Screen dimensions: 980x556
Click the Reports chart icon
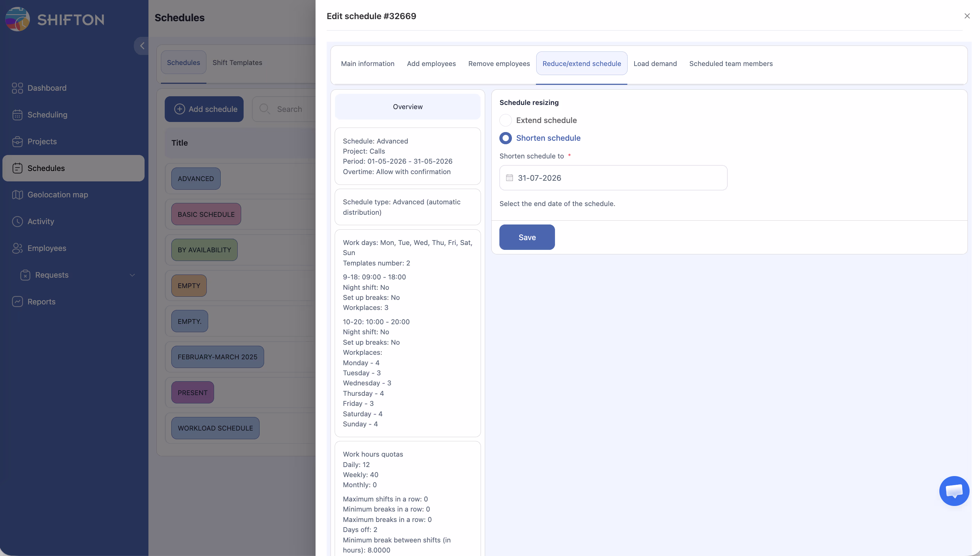coord(17,302)
